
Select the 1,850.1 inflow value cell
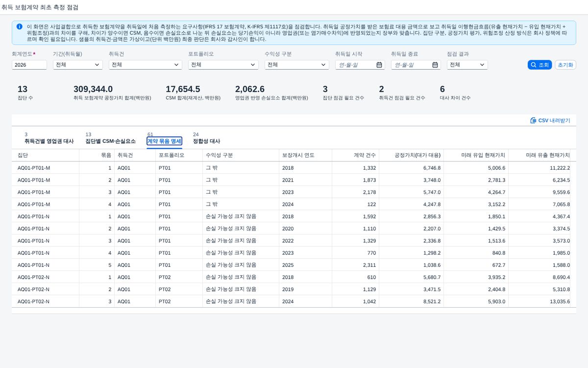476,216
